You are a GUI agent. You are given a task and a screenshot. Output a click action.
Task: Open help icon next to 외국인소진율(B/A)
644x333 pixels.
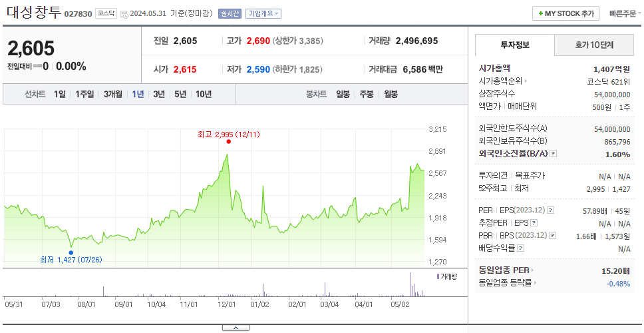coord(554,154)
